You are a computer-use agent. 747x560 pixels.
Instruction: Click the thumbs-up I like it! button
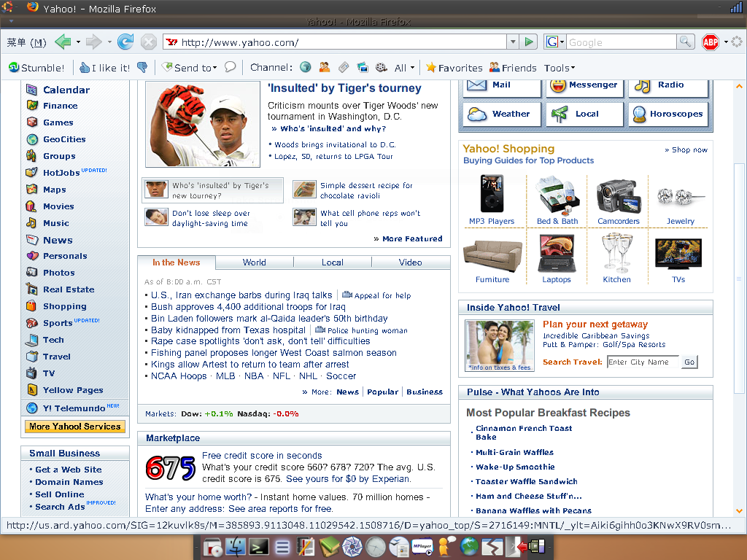[104, 68]
